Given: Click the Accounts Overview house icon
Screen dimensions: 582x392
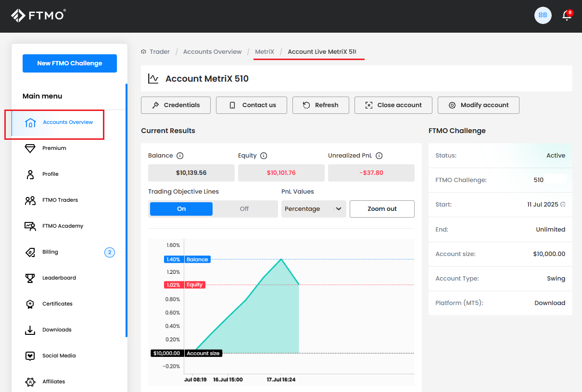Looking at the screenshot, I should click(x=30, y=123).
